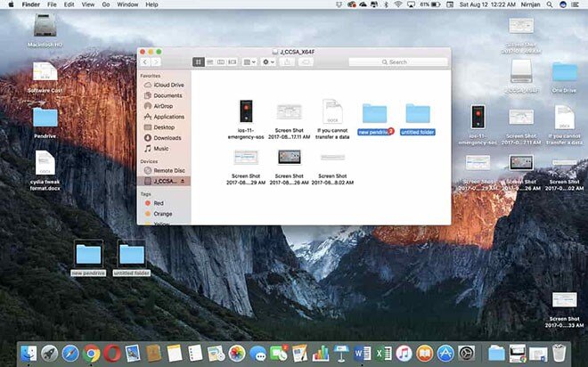Switch Finder to column view
Viewport: 588px width, 367px height.
221,61
